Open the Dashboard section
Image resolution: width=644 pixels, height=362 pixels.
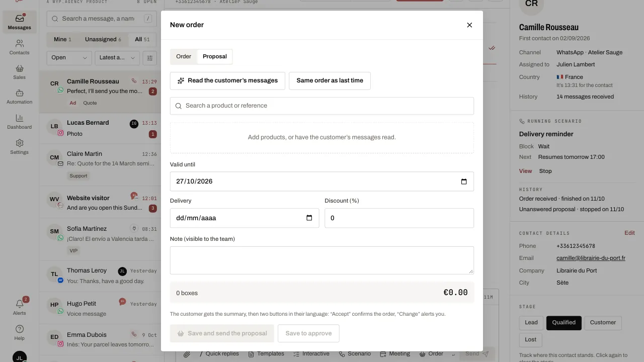pyautogui.click(x=19, y=122)
